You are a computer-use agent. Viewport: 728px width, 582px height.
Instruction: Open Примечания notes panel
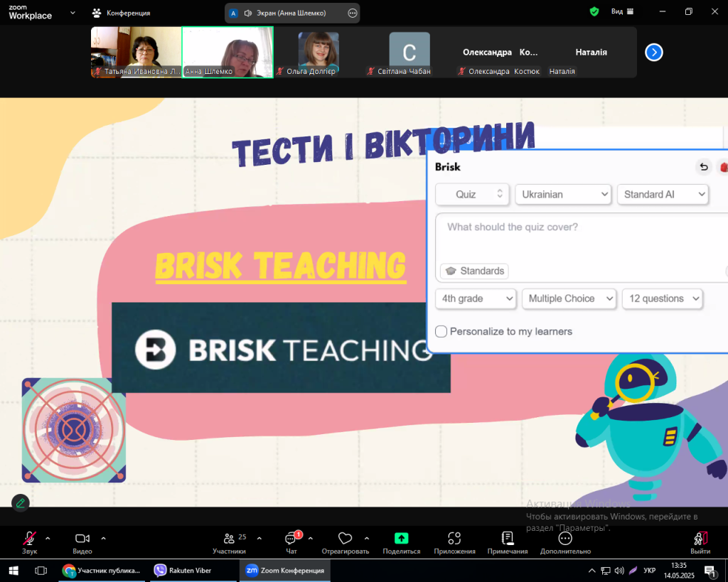click(508, 542)
